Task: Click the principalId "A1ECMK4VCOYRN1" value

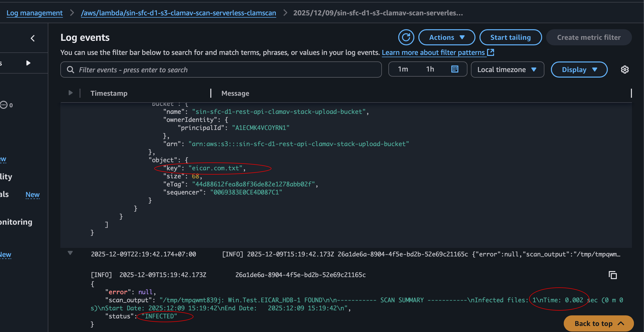Action: [261, 128]
